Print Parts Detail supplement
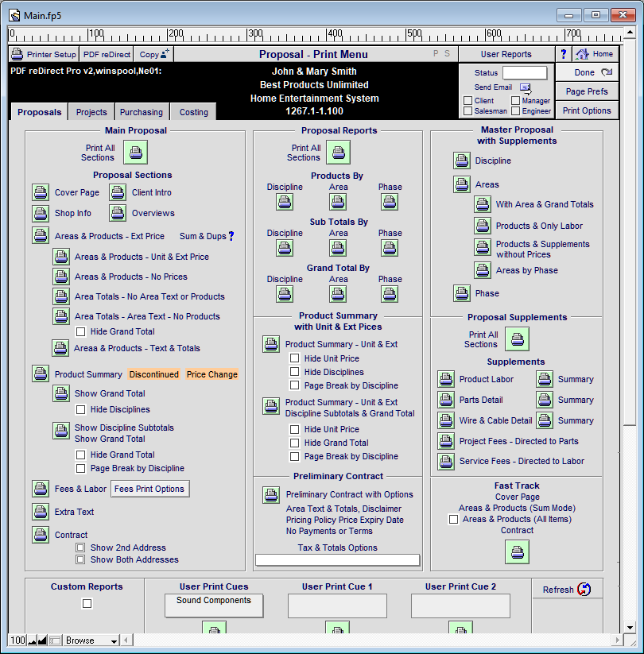The width and height of the screenshot is (644, 654). click(446, 400)
